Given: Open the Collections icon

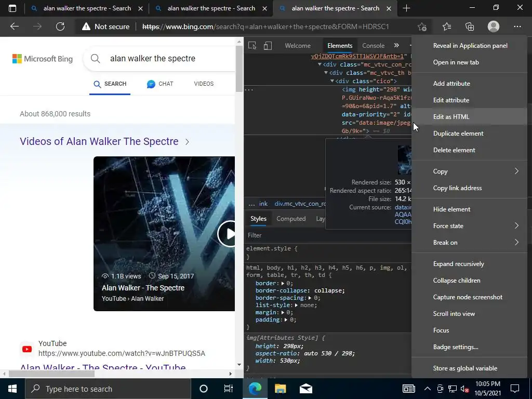Looking at the screenshot, I should [470, 26].
